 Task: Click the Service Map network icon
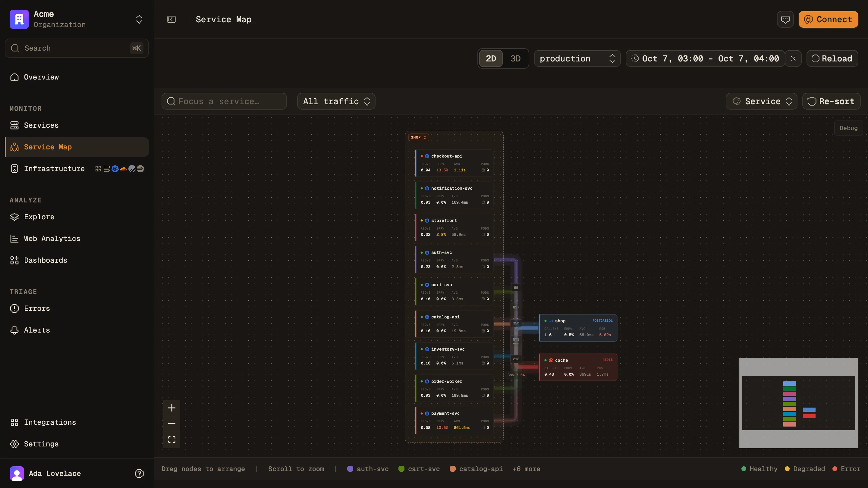14,147
